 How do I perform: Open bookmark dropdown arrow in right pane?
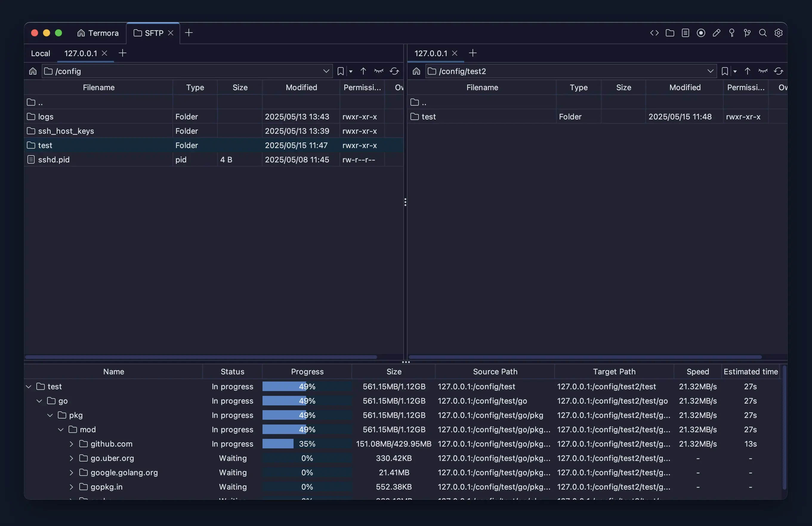coord(735,71)
